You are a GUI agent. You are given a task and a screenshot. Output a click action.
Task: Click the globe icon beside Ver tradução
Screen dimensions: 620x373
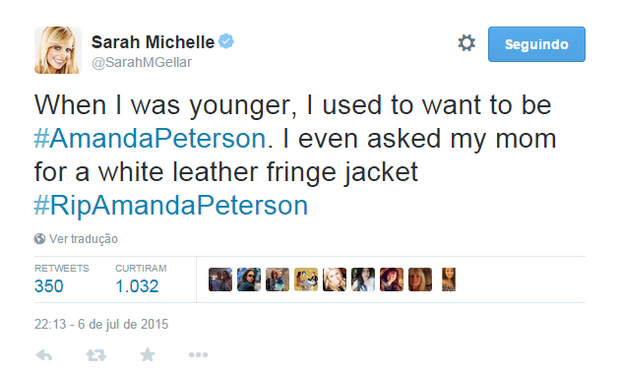pos(40,239)
